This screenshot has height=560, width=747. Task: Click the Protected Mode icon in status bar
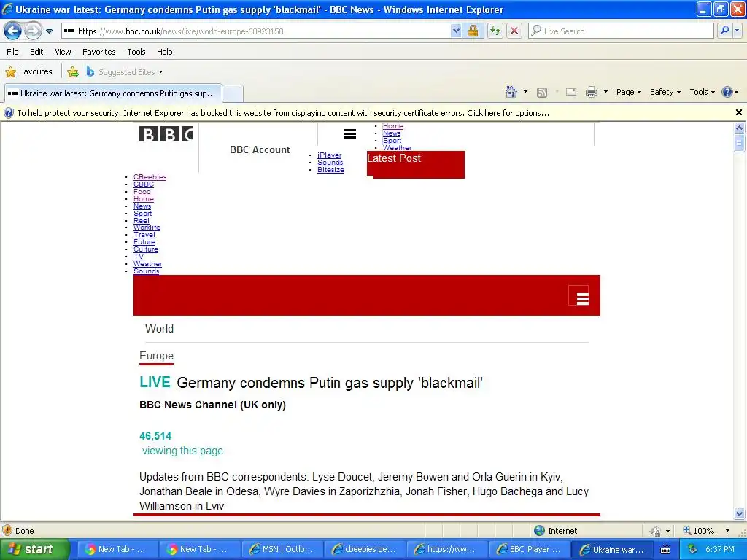point(656,531)
